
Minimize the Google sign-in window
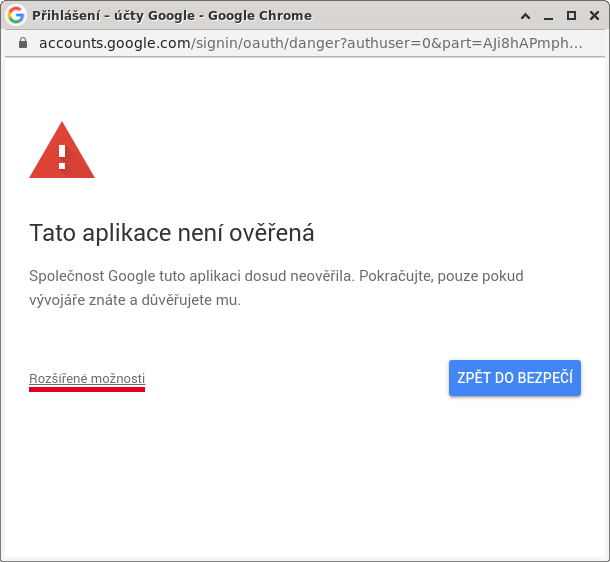(549, 17)
